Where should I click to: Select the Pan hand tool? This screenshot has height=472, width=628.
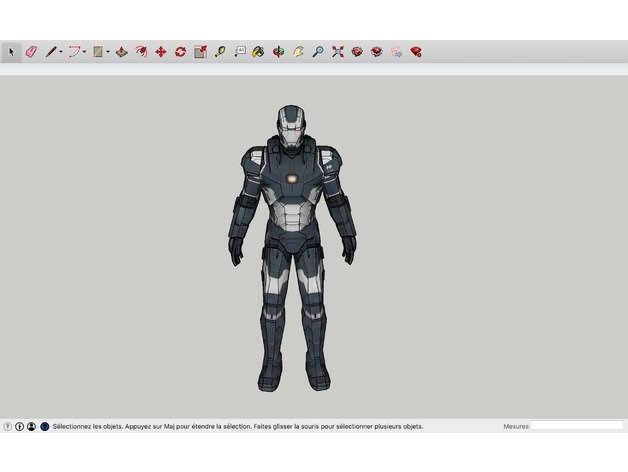(x=298, y=52)
